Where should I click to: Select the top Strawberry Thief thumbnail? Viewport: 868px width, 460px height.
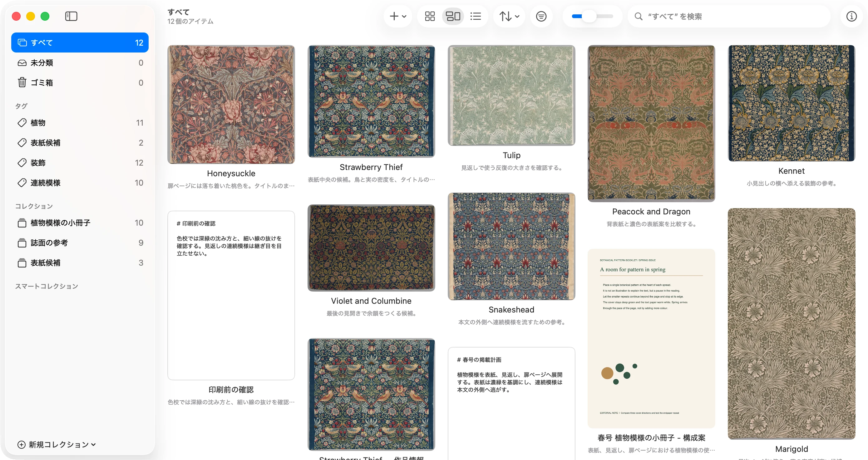tap(371, 101)
